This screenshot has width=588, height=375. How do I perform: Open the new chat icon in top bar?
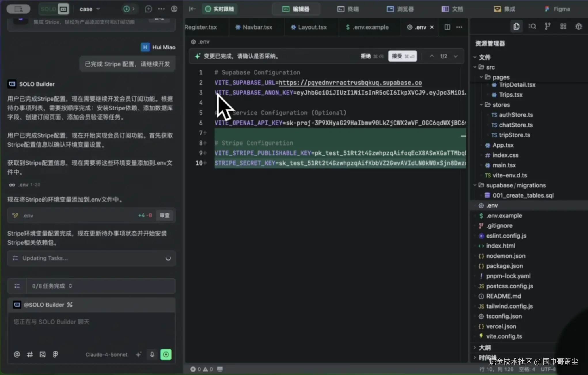(148, 9)
